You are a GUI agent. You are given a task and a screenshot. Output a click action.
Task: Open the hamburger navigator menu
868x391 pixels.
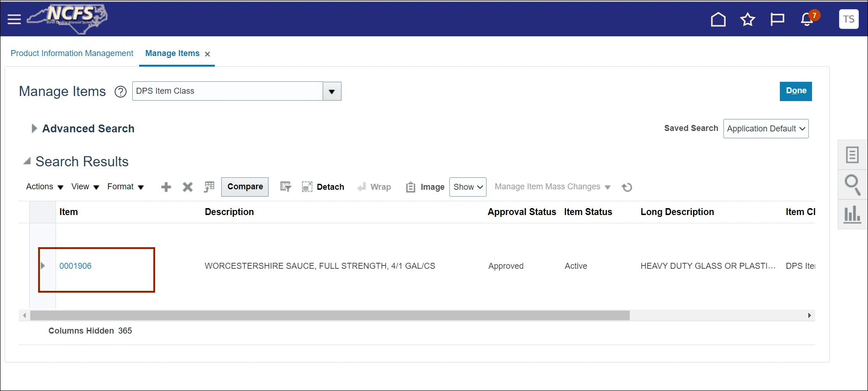tap(14, 19)
